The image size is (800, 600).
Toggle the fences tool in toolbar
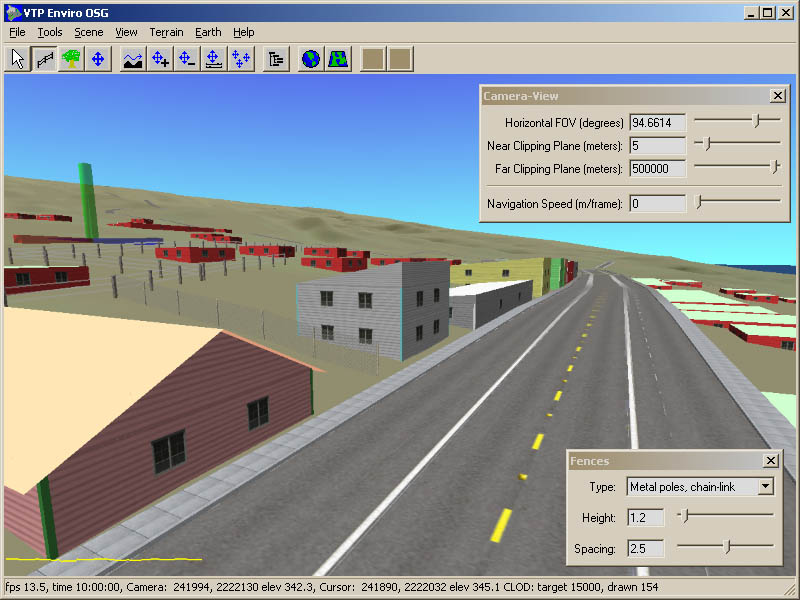pos(45,59)
